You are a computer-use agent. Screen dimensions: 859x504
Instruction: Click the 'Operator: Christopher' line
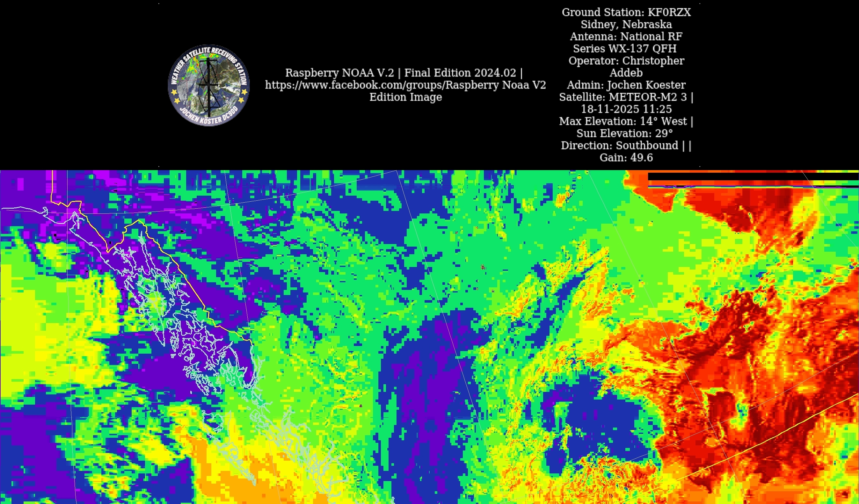pos(626,61)
